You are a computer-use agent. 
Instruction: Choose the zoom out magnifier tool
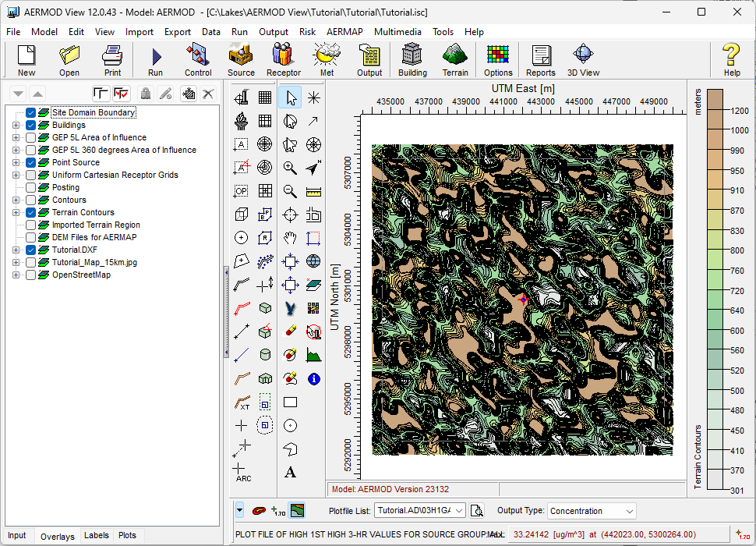[290, 191]
